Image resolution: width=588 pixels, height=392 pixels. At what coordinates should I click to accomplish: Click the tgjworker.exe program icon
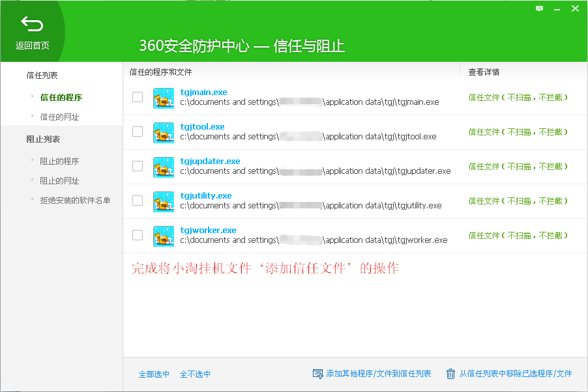click(x=164, y=236)
